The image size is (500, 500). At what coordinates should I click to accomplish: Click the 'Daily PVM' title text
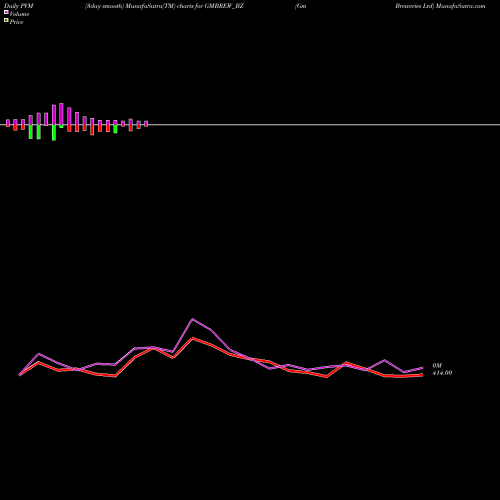[x=19, y=6]
